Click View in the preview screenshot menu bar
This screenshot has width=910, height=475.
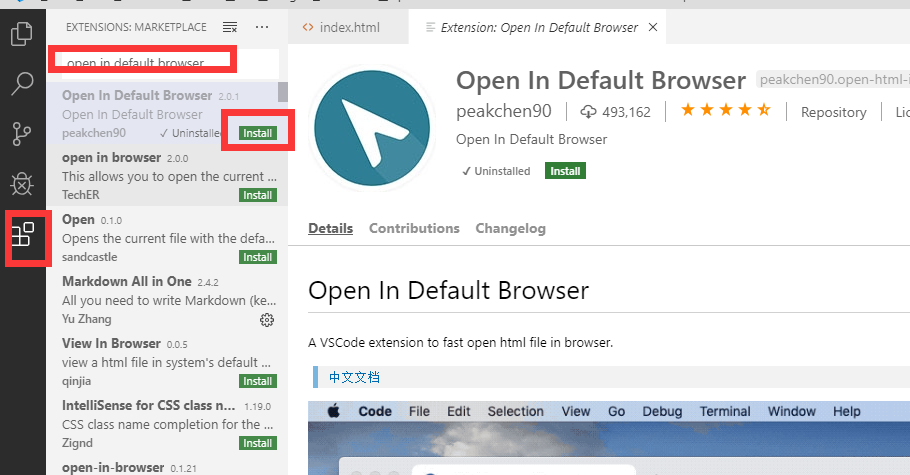576,412
